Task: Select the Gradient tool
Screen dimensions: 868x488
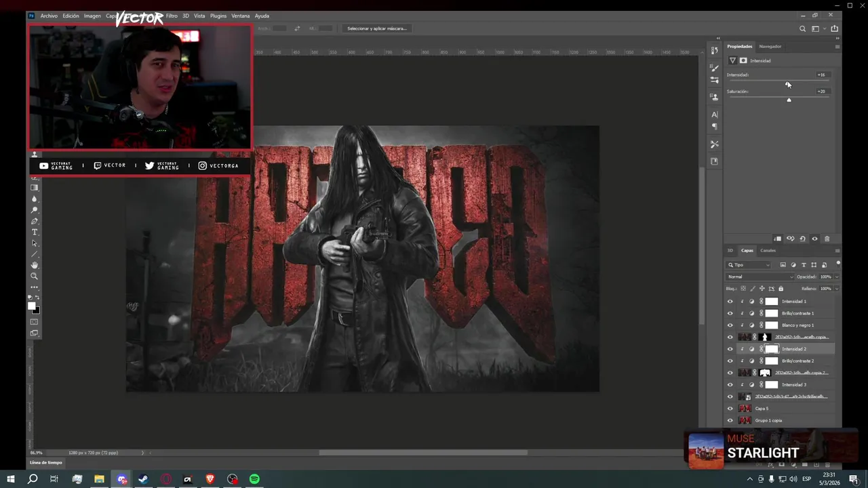Action: [35, 188]
